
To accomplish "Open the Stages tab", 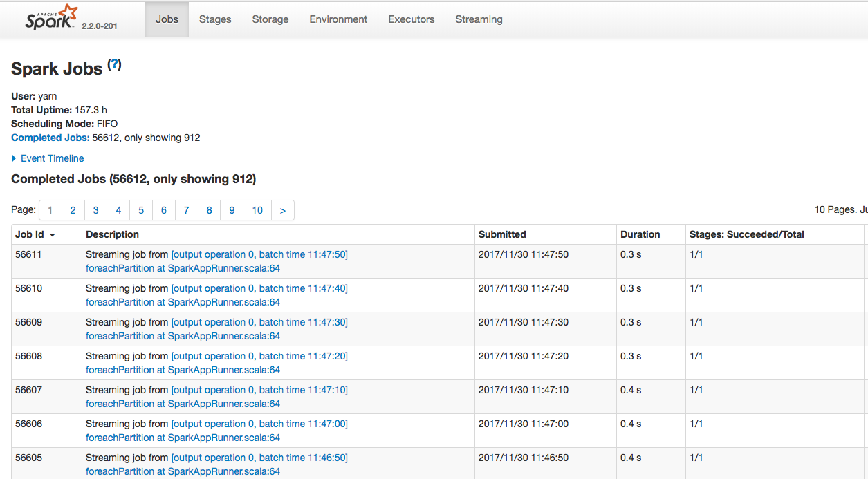I will 215,19.
